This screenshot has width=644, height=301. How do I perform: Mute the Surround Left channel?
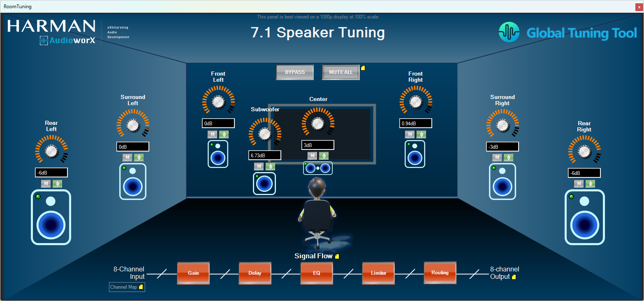pos(127,157)
